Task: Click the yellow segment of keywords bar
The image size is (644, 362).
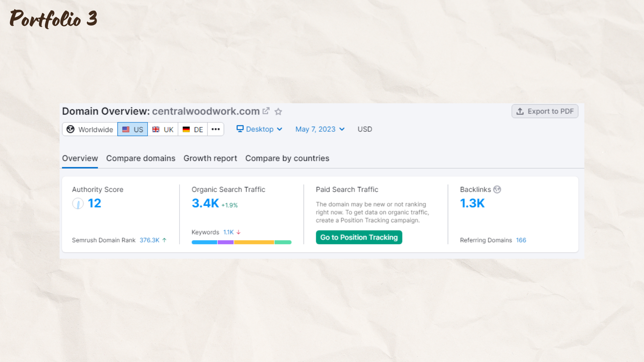Action: (x=254, y=242)
